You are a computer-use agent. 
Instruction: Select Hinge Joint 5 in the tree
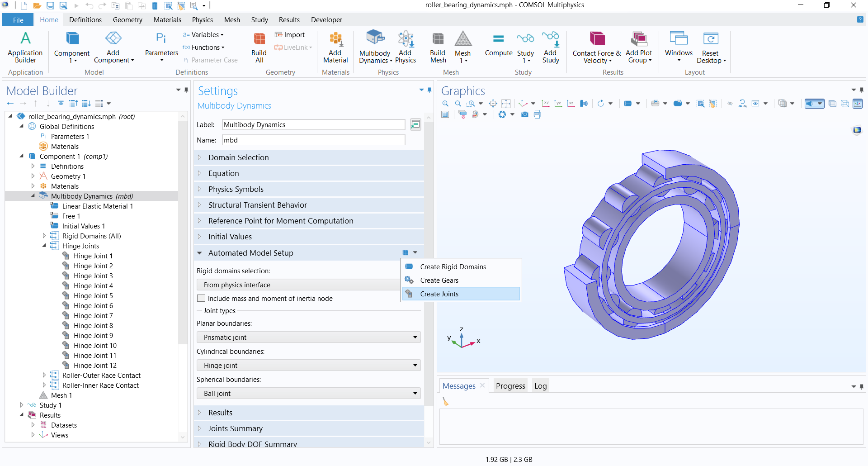(93, 296)
